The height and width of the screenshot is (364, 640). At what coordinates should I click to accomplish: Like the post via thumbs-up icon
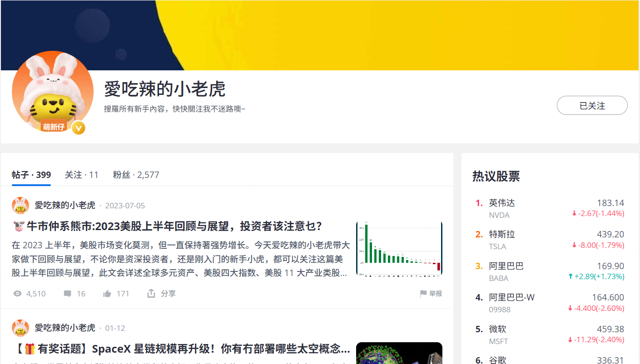(x=107, y=294)
